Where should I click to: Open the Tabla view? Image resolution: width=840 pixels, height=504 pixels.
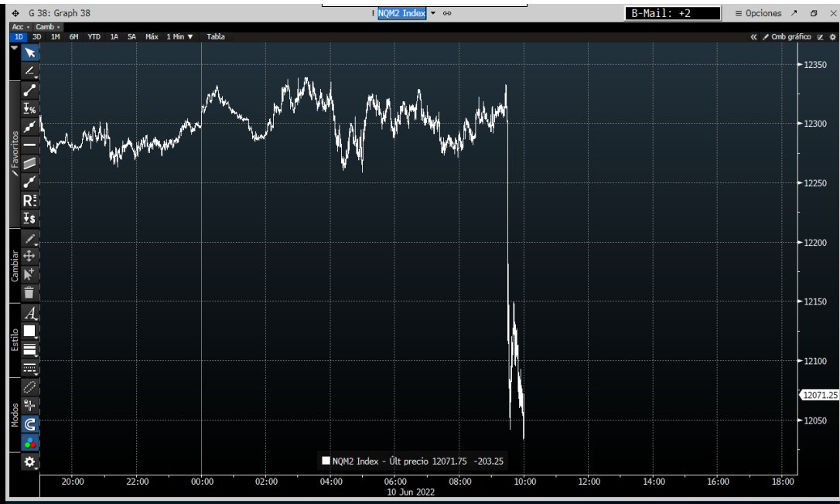216,36
